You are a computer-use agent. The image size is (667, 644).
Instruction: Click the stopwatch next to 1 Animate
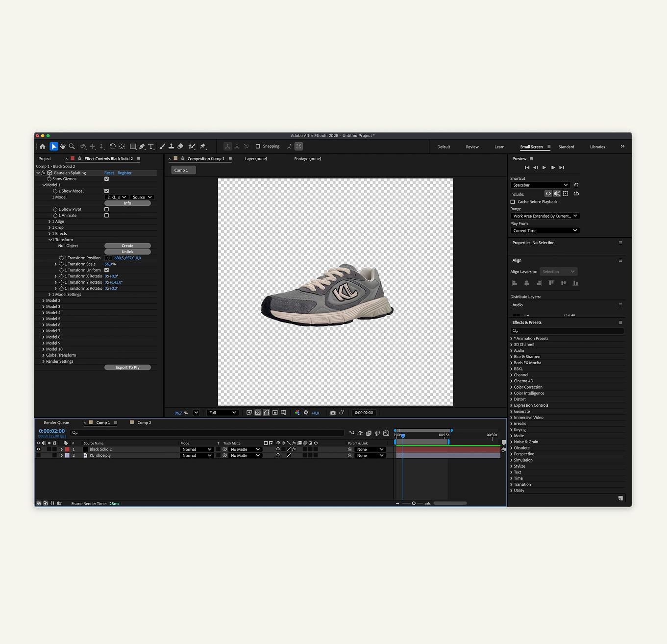(x=55, y=216)
